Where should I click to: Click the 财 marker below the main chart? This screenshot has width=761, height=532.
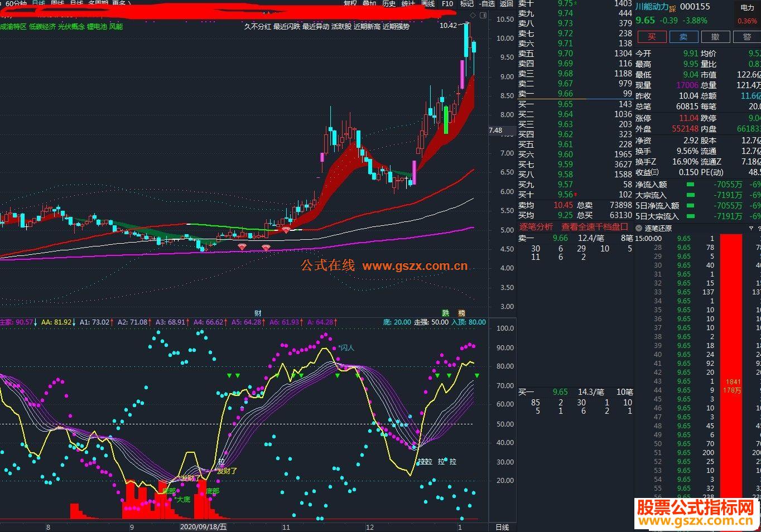[258, 313]
